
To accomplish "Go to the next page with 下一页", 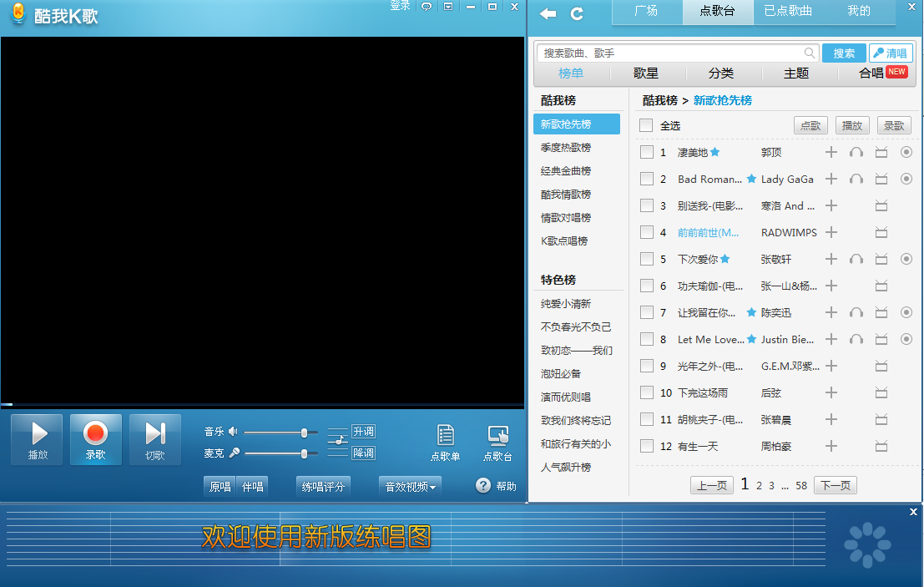I will pyautogui.click(x=835, y=484).
